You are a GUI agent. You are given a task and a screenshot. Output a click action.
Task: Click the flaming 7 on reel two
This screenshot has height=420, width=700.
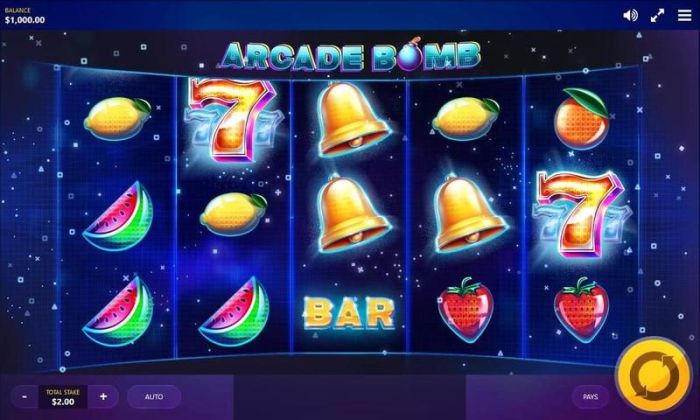pyautogui.click(x=233, y=120)
